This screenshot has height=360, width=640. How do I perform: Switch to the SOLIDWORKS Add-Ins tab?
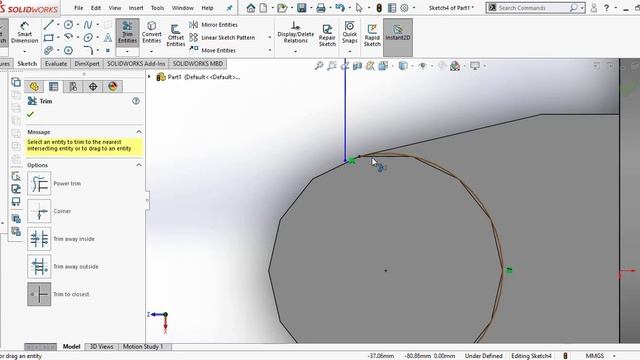[136, 64]
